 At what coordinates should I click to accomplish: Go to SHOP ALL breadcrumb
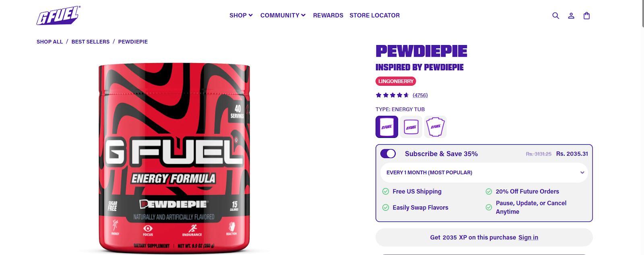(50, 42)
